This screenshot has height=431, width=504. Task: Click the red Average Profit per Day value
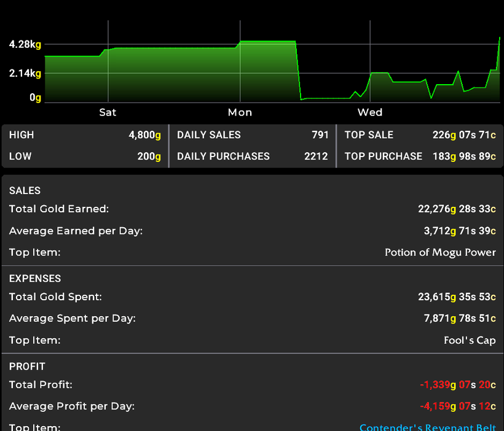[x=458, y=406]
